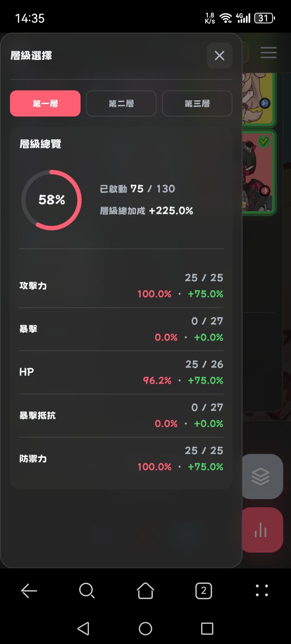The image size is (291, 644).
Task: Go to the browser home icon
Action: [145, 591]
